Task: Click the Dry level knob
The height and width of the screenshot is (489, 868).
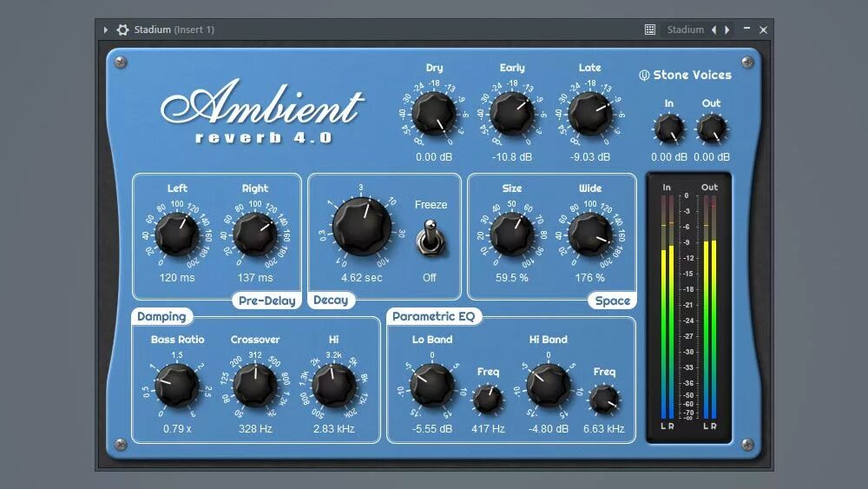Action: (434, 114)
